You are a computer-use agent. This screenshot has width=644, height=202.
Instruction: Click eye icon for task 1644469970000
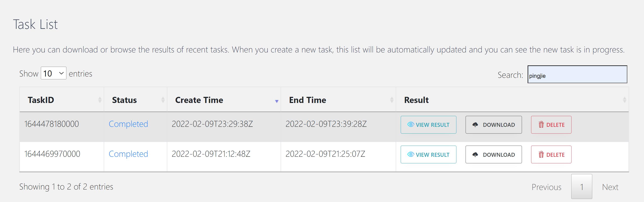coord(411,154)
